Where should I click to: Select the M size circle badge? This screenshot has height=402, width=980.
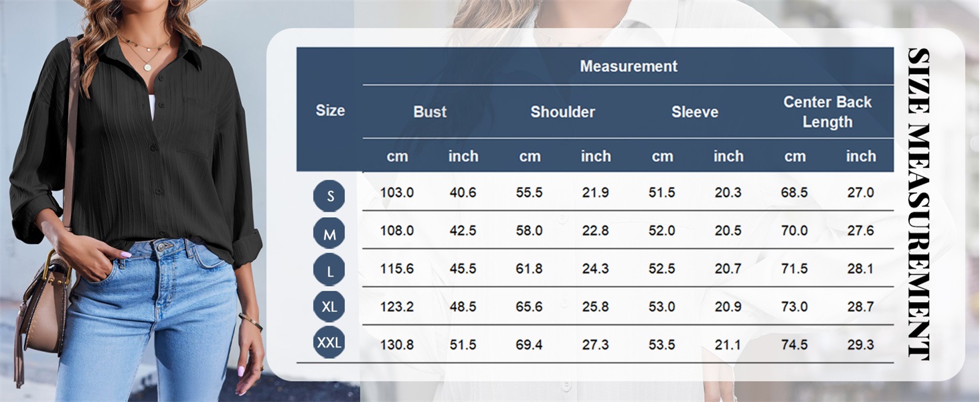(x=329, y=234)
